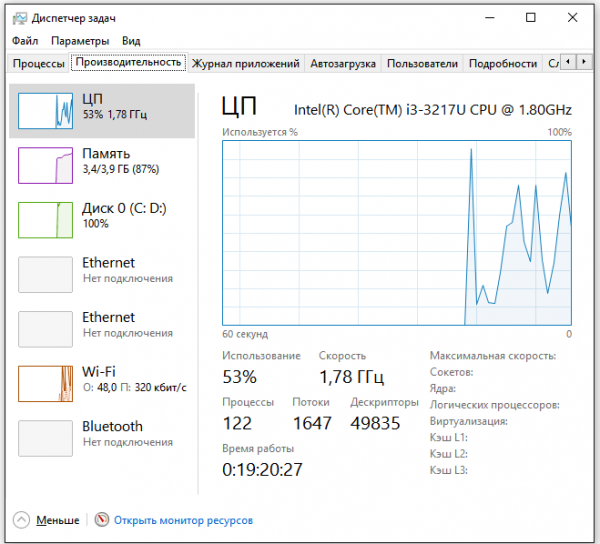Click the Используется % graph label

click(260, 132)
